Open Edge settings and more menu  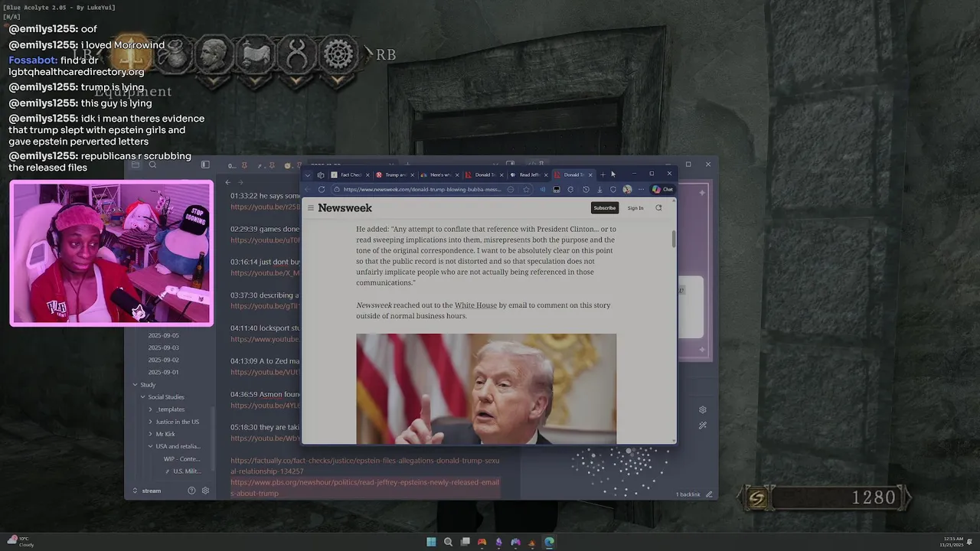(641, 189)
